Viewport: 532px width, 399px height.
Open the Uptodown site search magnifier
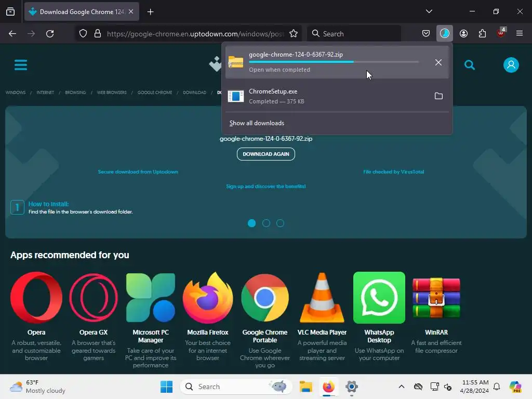click(x=470, y=65)
